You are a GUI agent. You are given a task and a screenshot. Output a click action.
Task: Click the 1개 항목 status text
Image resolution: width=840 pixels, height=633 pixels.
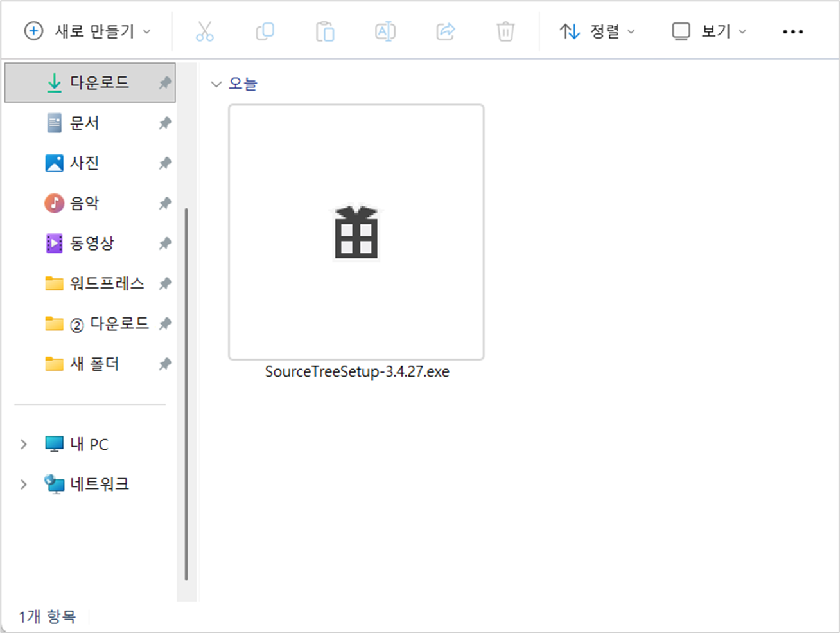48,616
